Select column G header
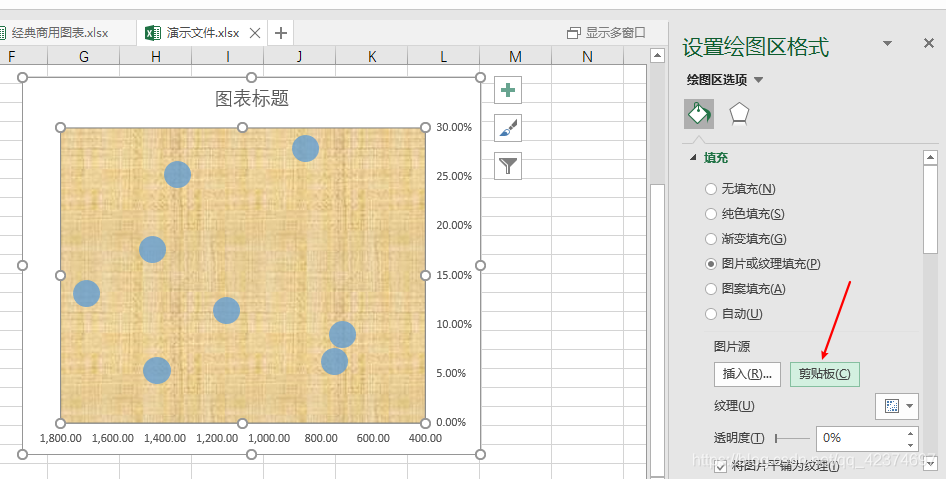This screenshot has width=946, height=479. click(84, 56)
